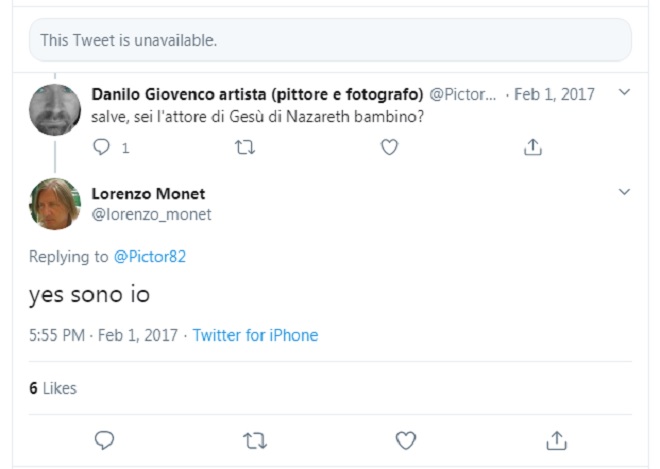Open Lorenzo Monet's profile picture
This screenshot has height=469, width=660.
pos(54,204)
